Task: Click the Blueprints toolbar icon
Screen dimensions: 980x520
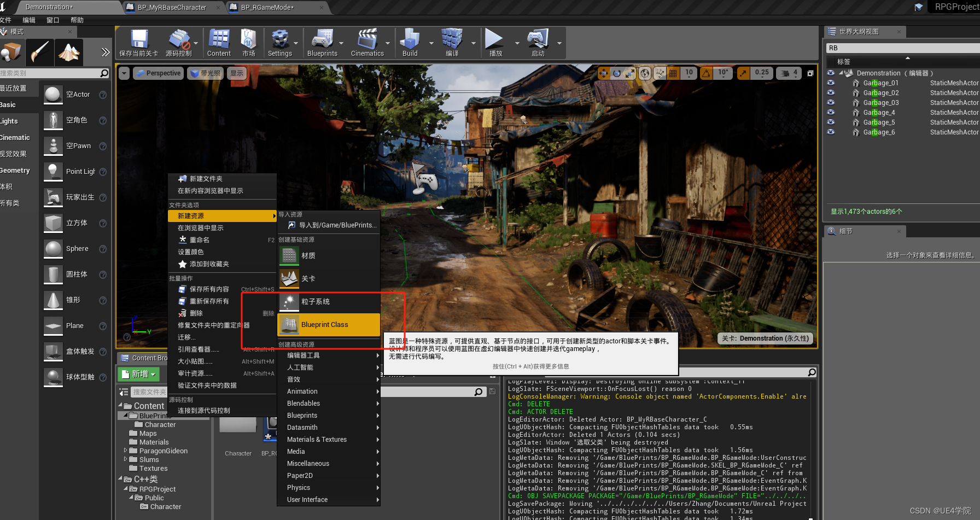Action: point(323,42)
